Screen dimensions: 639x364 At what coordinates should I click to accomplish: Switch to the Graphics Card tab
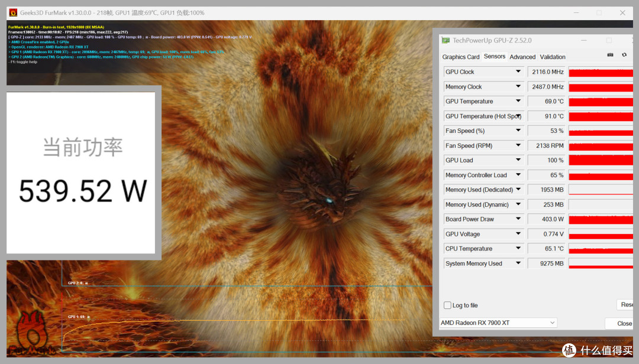click(x=460, y=57)
